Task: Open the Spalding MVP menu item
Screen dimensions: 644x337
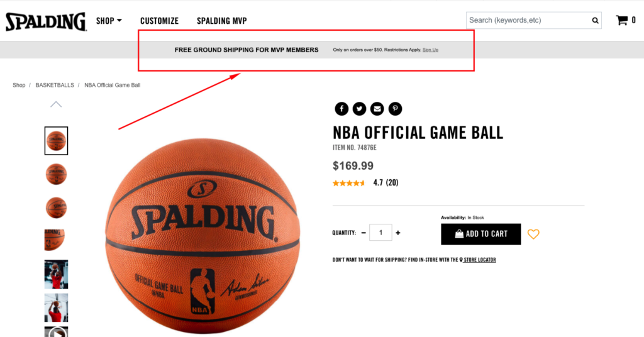Action: pyautogui.click(x=222, y=21)
